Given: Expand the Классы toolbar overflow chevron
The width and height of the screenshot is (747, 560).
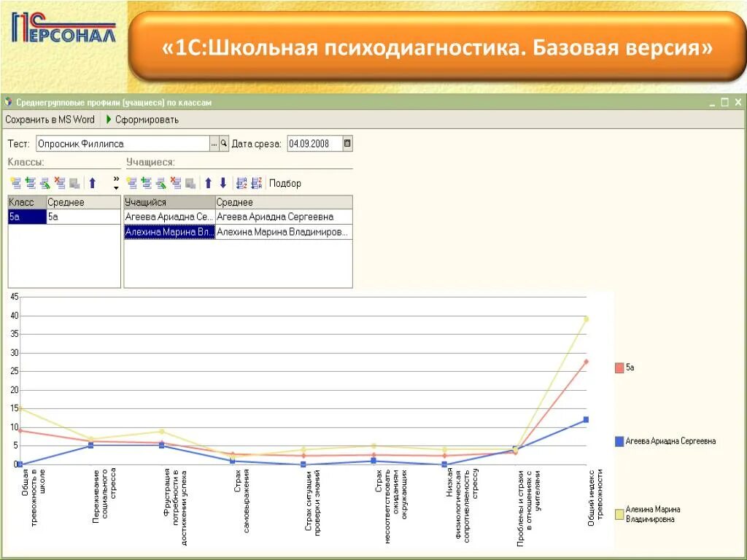Looking at the screenshot, I should click(x=116, y=183).
